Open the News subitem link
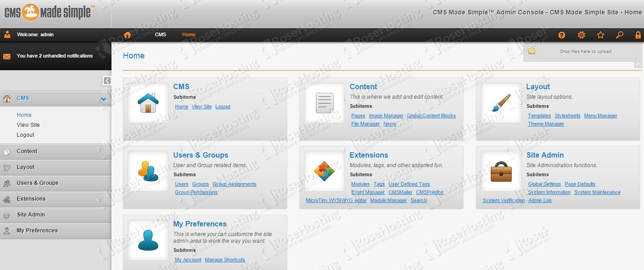This screenshot has width=644, height=270. tap(390, 124)
